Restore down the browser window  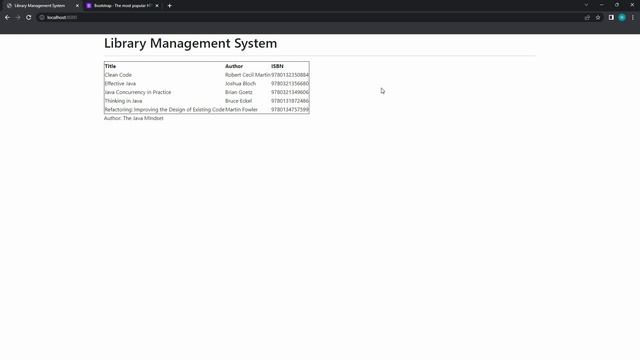pyautogui.click(x=617, y=5)
